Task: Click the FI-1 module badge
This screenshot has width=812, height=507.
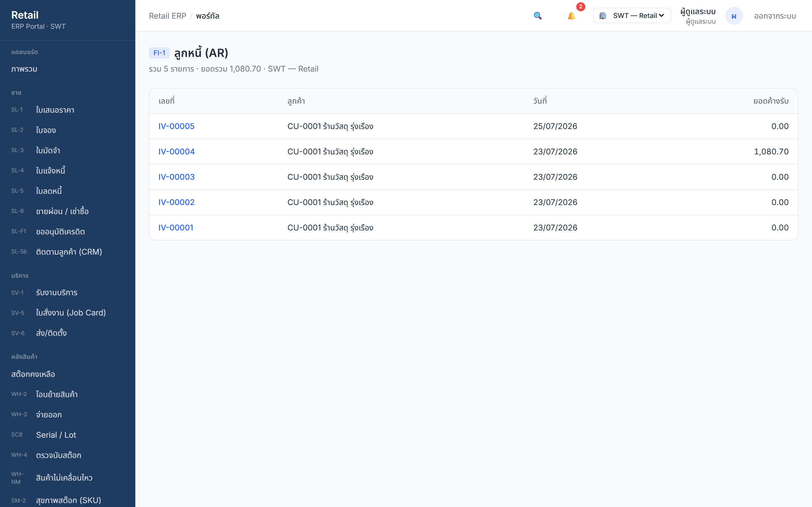Action: (x=159, y=53)
